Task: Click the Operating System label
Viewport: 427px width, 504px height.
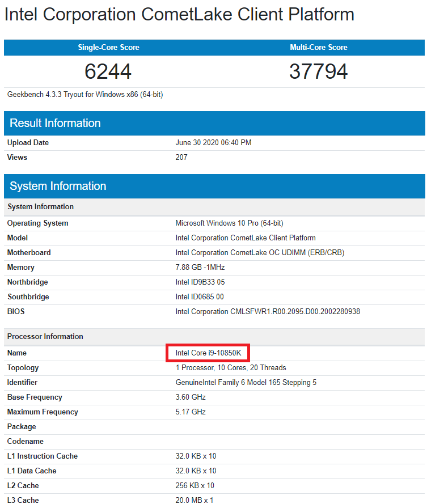Action: click(x=37, y=223)
